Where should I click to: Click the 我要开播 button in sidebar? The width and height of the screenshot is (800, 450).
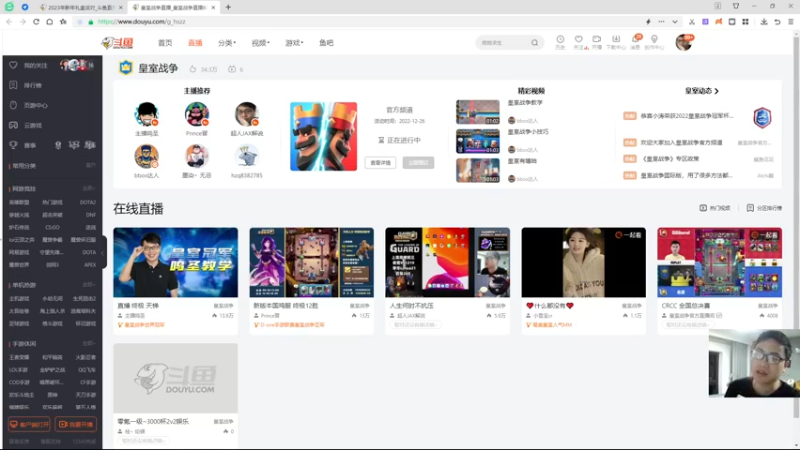pos(76,424)
